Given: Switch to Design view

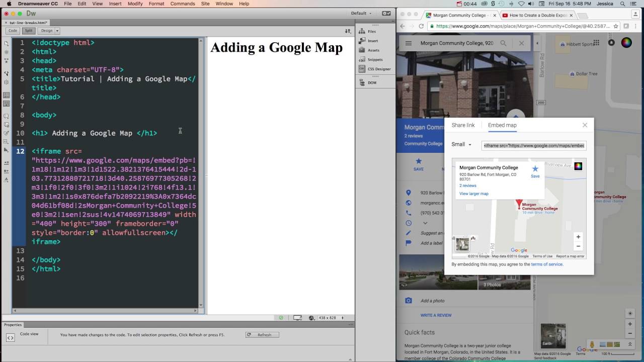Looking at the screenshot, I should click(x=47, y=31).
